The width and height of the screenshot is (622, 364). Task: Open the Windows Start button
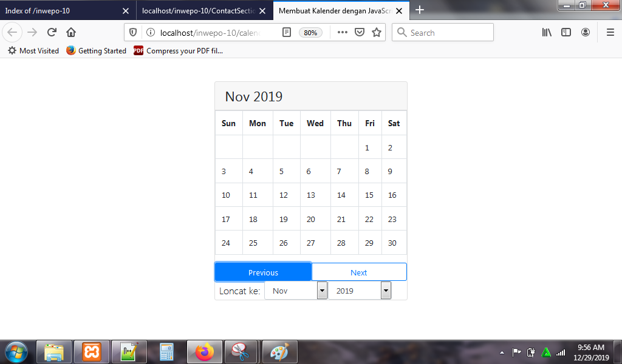pyautogui.click(x=16, y=352)
